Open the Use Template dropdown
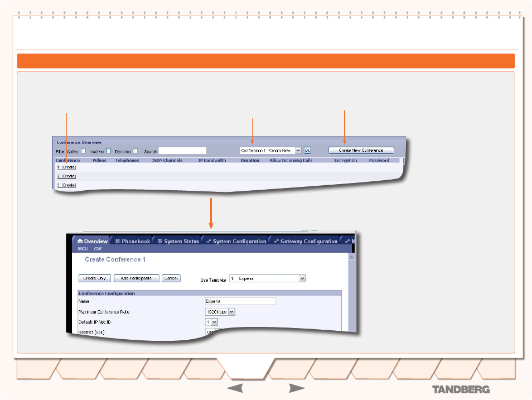 point(268,278)
